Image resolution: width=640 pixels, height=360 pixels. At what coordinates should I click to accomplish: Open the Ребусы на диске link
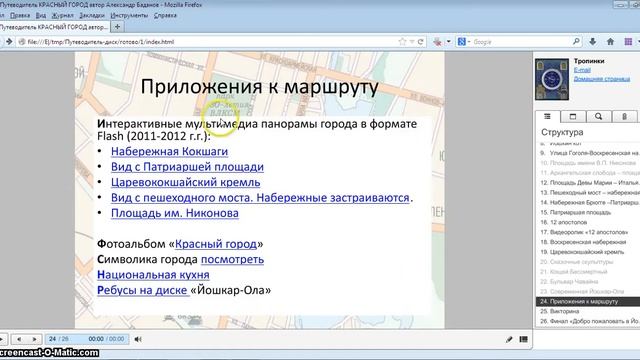click(x=142, y=291)
